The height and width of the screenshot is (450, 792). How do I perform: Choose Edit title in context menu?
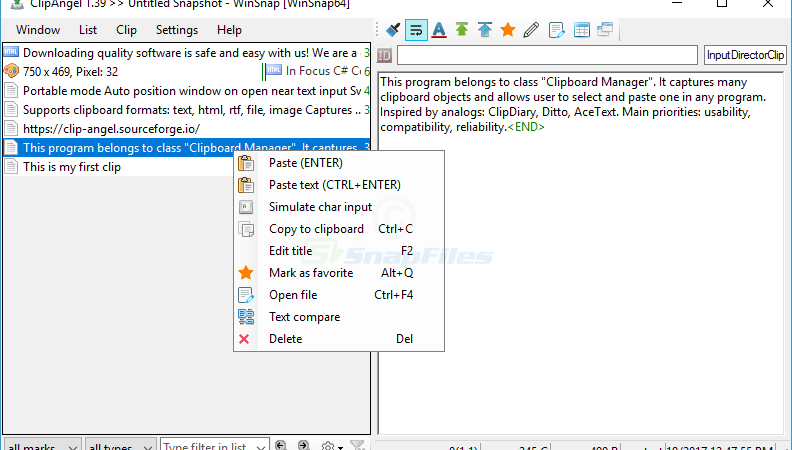[x=339, y=251]
